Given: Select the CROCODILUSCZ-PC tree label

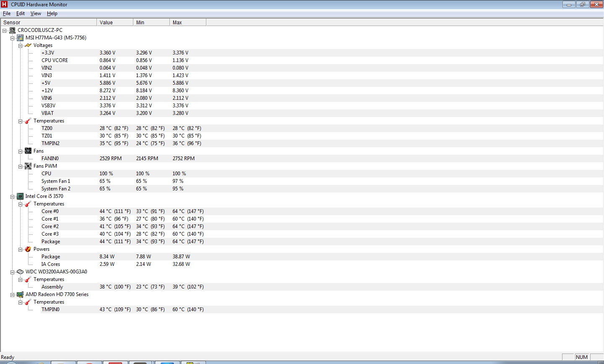Looking at the screenshot, I should pos(40,30).
